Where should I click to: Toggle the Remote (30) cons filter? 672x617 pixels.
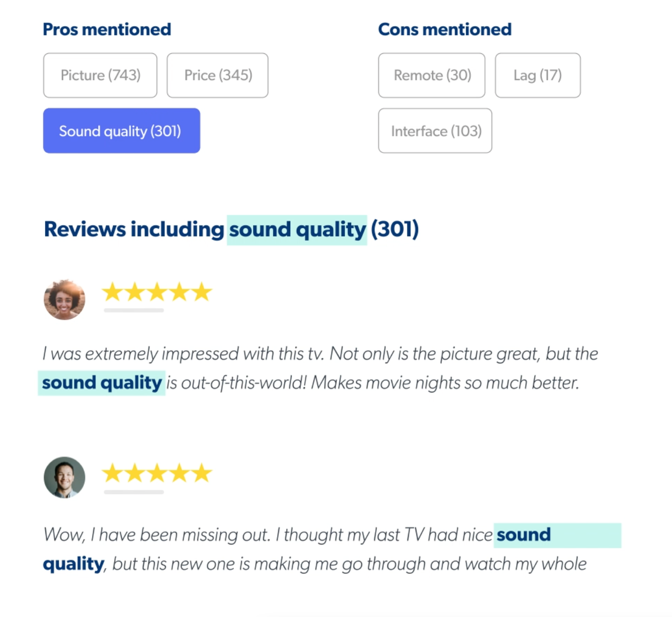[x=431, y=75]
